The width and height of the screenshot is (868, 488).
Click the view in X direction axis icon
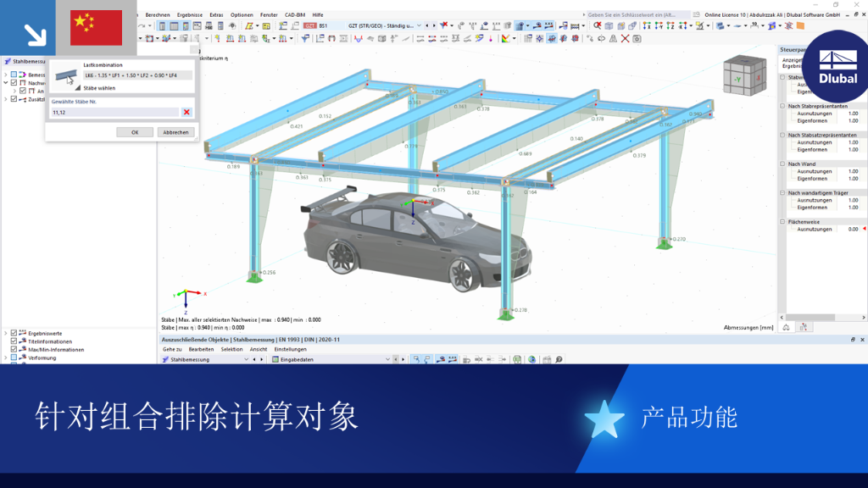pyautogui.click(x=647, y=25)
